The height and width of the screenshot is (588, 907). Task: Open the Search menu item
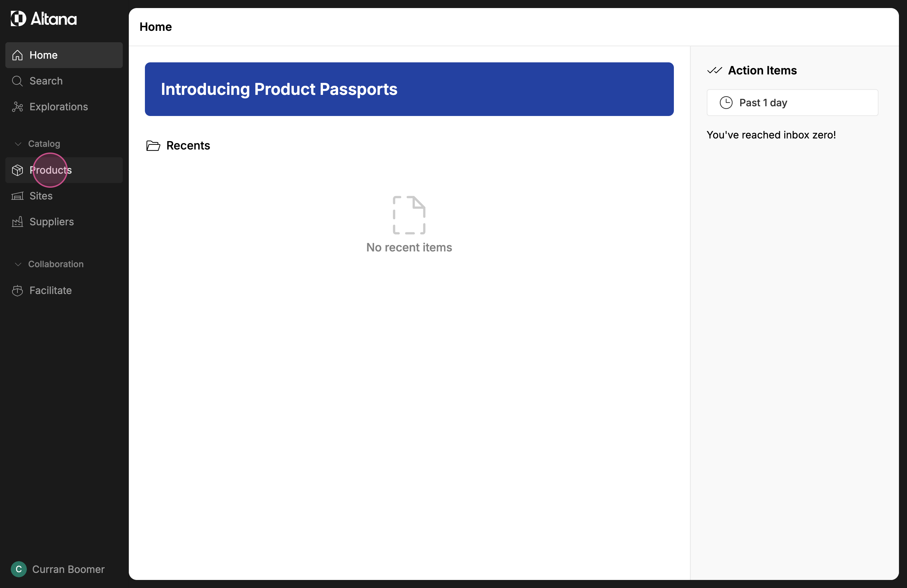coord(46,81)
